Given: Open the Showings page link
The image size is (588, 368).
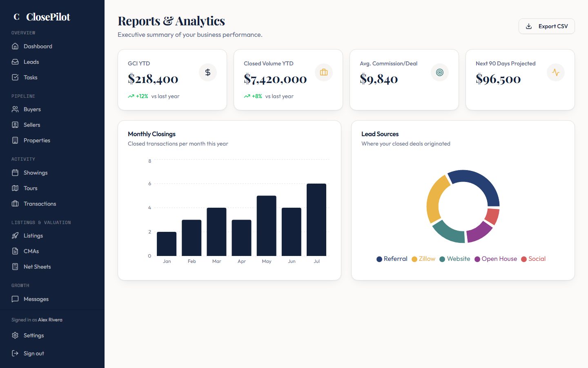Looking at the screenshot, I should tap(52, 173).
